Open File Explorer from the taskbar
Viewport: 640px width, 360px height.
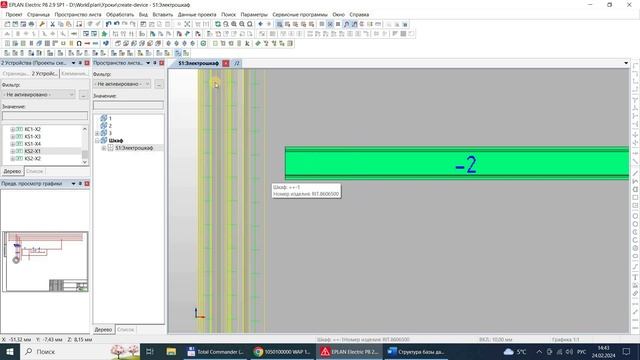[171, 351]
